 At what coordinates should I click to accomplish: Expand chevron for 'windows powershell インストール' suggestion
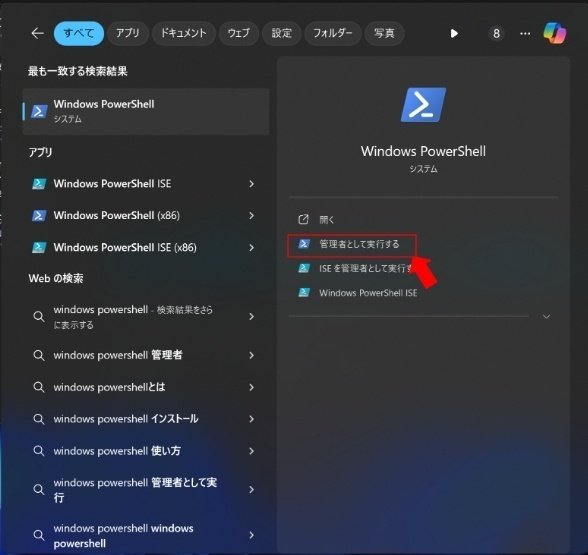coord(252,419)
